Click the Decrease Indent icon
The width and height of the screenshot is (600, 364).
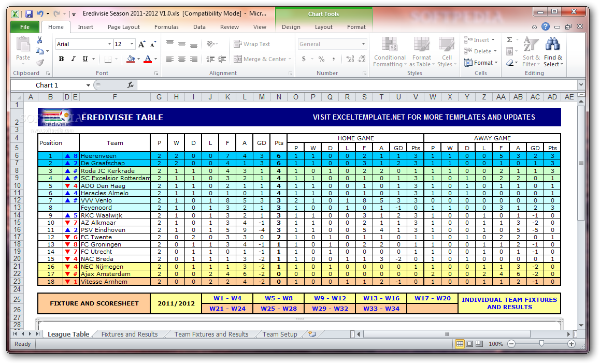pos(210,59)
